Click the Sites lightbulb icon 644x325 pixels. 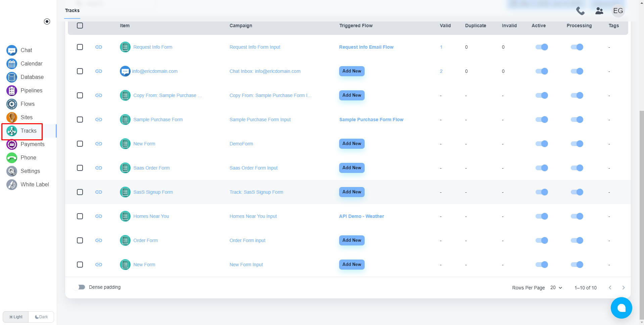point(12,118)
